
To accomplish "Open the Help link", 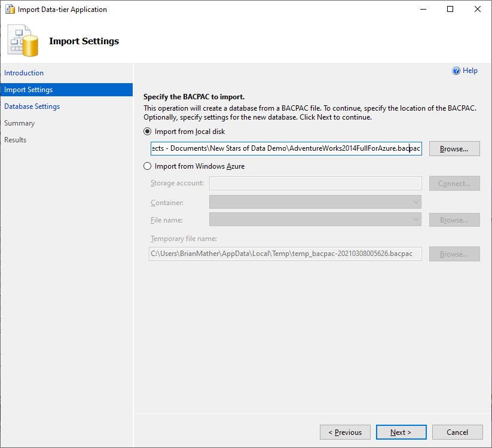I will point(470,71).
